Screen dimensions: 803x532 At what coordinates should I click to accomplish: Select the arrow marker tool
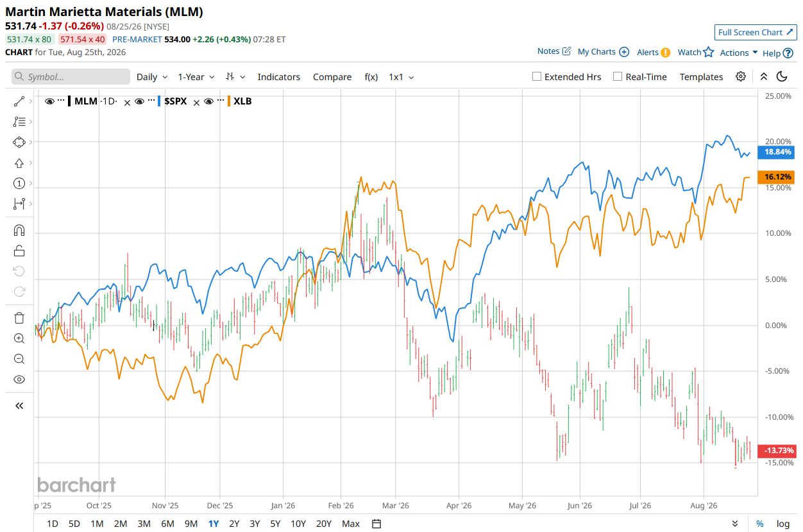[x=19, y=163]
